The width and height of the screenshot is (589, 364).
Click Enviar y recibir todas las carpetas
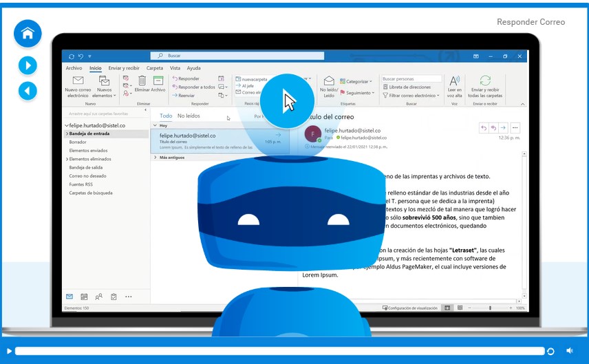(485, 81)
